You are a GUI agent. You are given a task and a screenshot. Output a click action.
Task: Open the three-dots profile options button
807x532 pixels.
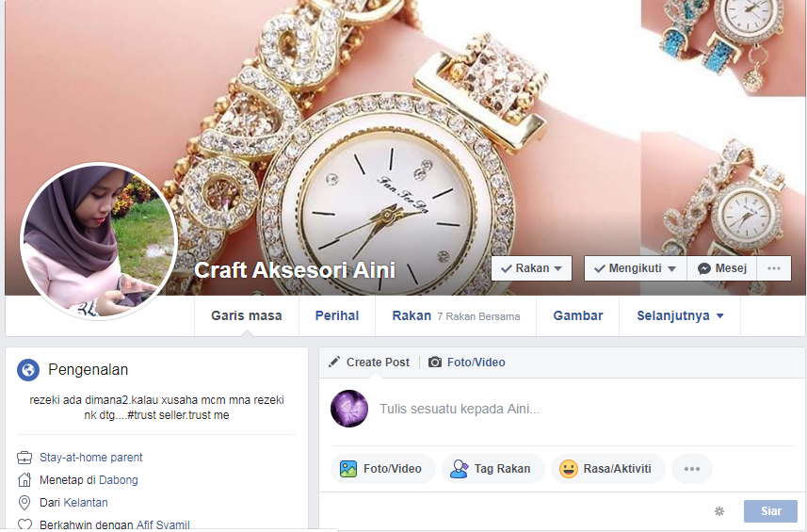774,268
